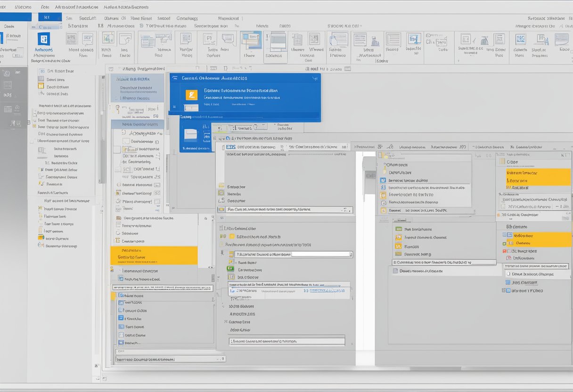
Task: Click the long text field at the center dialog's bottom
Action: 286,341
